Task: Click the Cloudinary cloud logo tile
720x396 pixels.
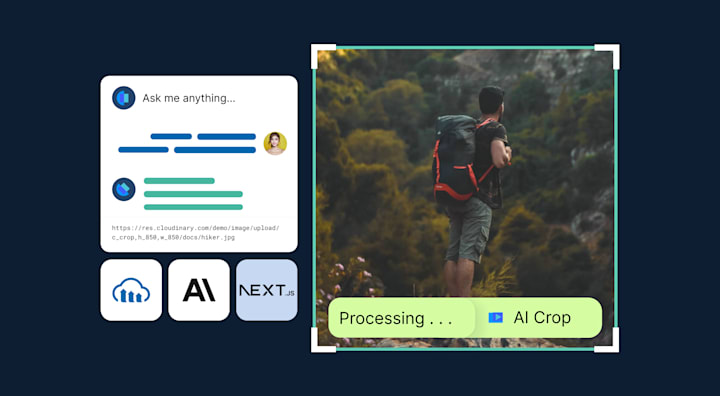Action: 131,290
